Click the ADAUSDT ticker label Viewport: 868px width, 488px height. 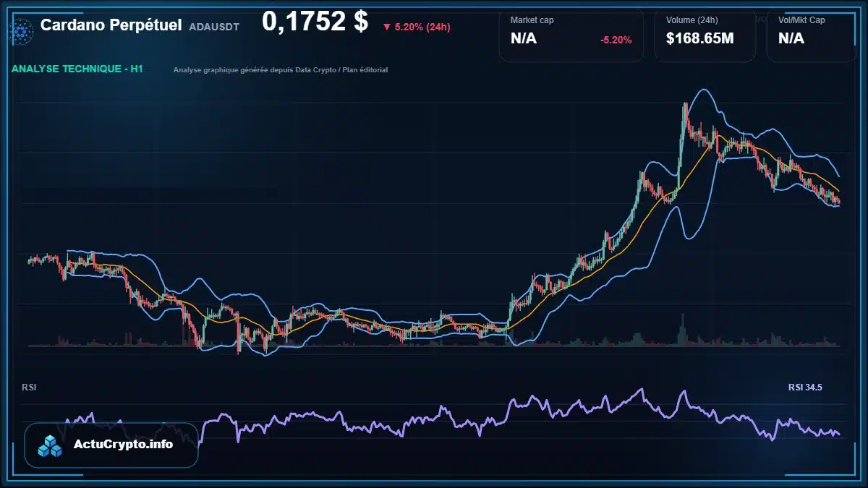point(214,27)
